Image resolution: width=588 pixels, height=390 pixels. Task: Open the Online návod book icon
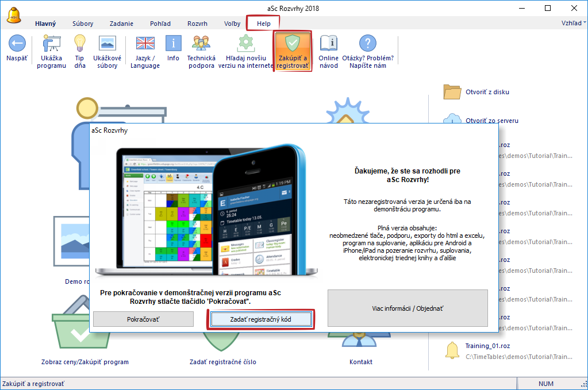(x=328, y=44)
